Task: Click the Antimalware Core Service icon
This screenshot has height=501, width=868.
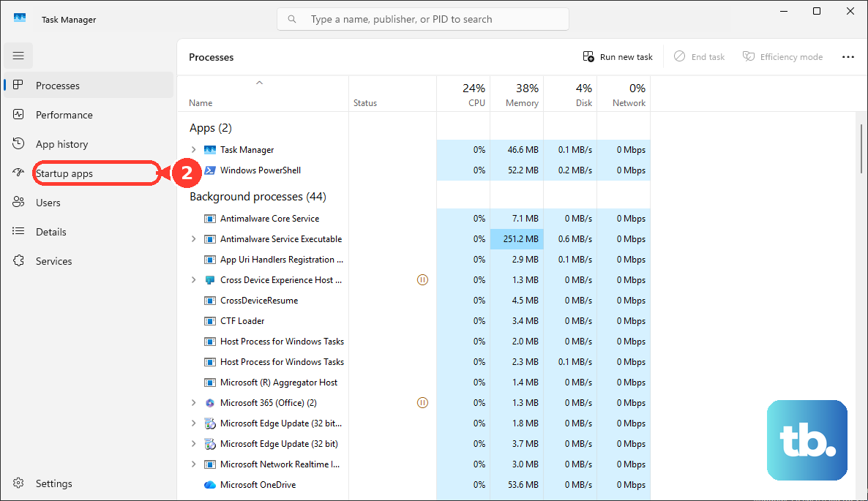Action: click(210, 219)
